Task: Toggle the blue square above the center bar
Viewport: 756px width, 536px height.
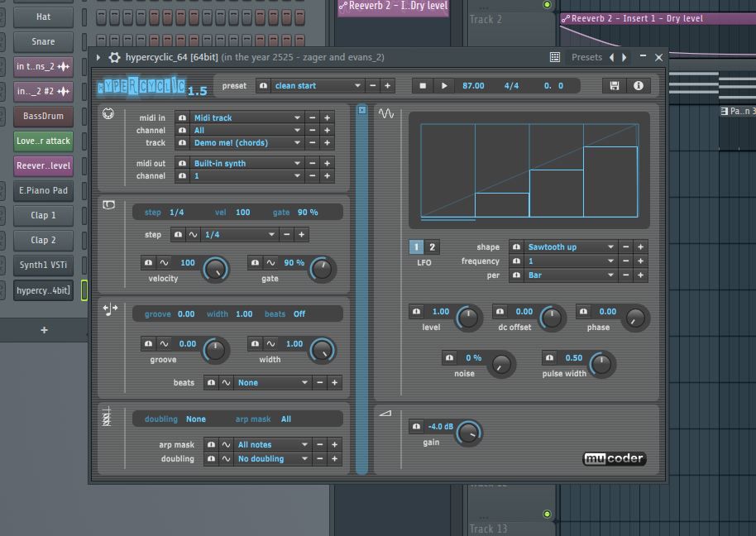Action: pos(362,110)
